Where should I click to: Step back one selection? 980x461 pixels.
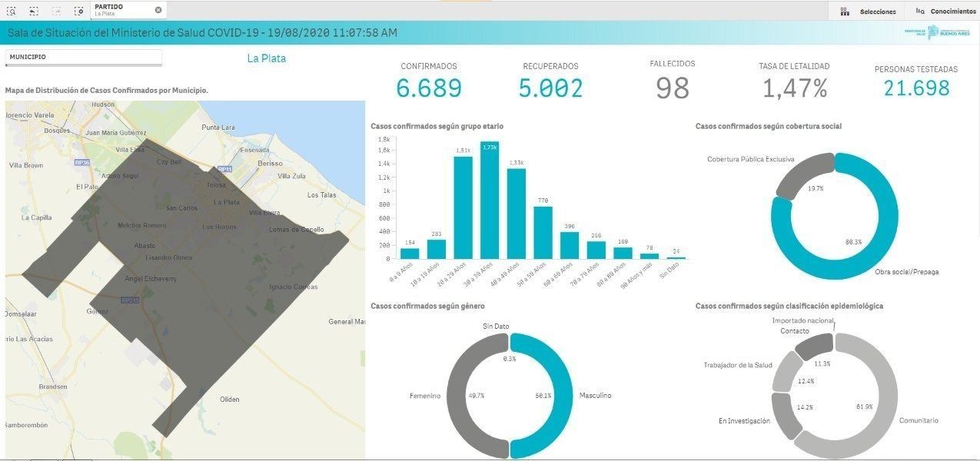34,11
